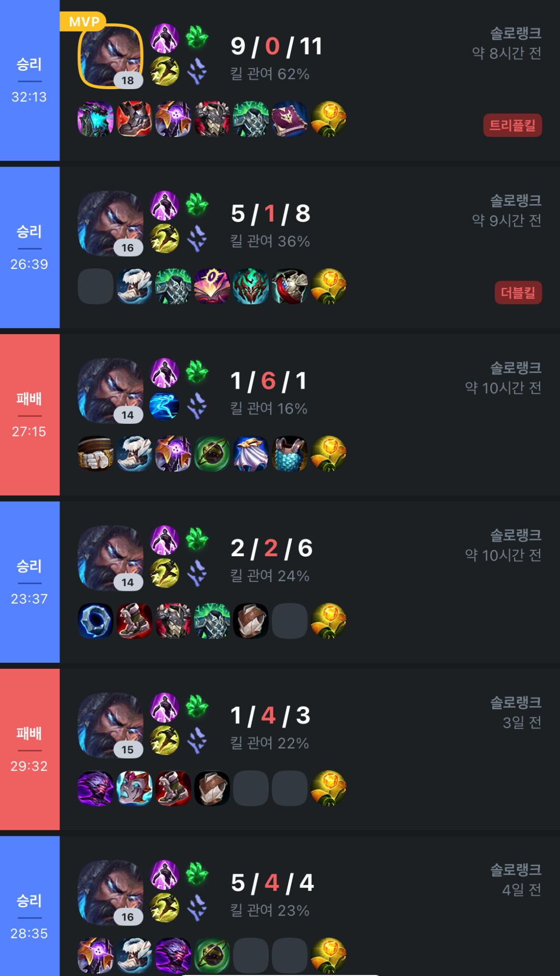This screenshot has height=976, width=560.
Task: Open the 27:15 패배 match result
Action: pos(30,415)
